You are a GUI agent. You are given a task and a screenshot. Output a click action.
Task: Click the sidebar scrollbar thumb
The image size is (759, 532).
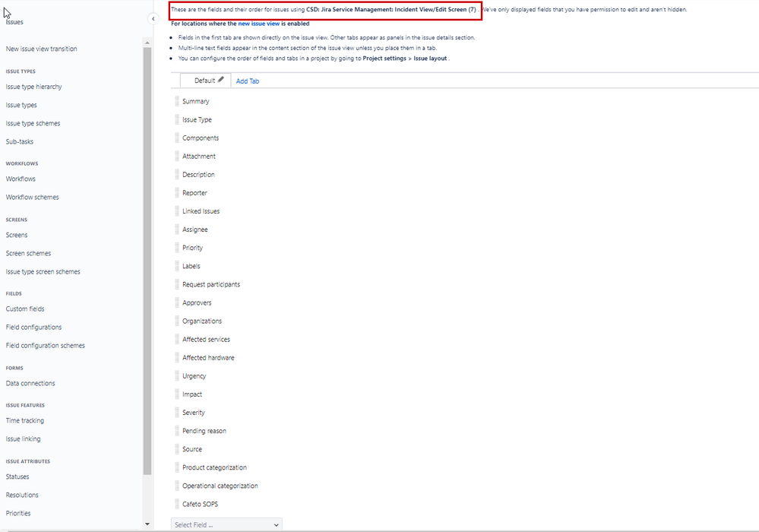pos(147,261)
